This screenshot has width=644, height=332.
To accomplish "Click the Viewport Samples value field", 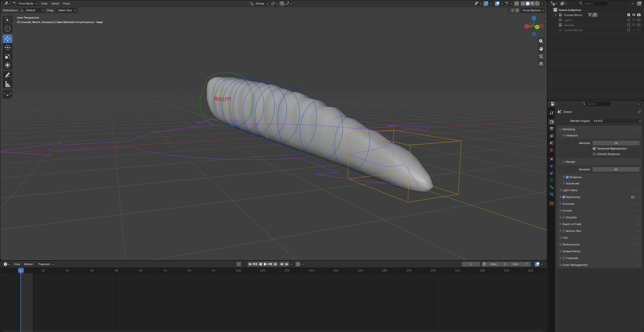I will [616, 143].
